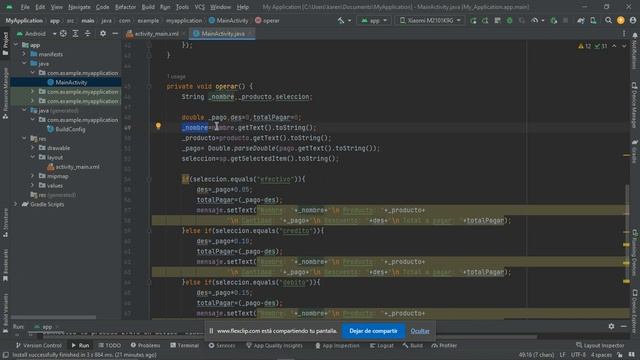Click the yellow lightbulb intention icon
This screenshot has width=640, height=360.
point(158,126)
